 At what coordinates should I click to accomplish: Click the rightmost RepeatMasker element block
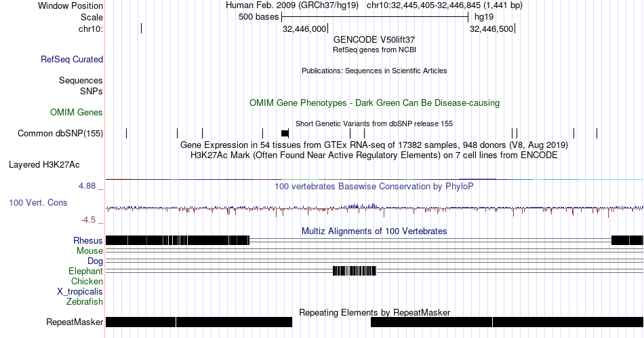(568, 322)
